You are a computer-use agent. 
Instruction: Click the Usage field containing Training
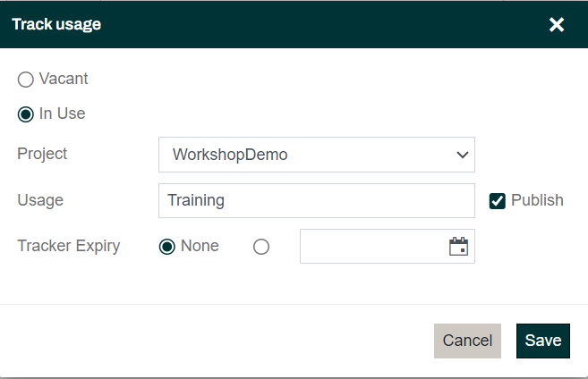316,200
